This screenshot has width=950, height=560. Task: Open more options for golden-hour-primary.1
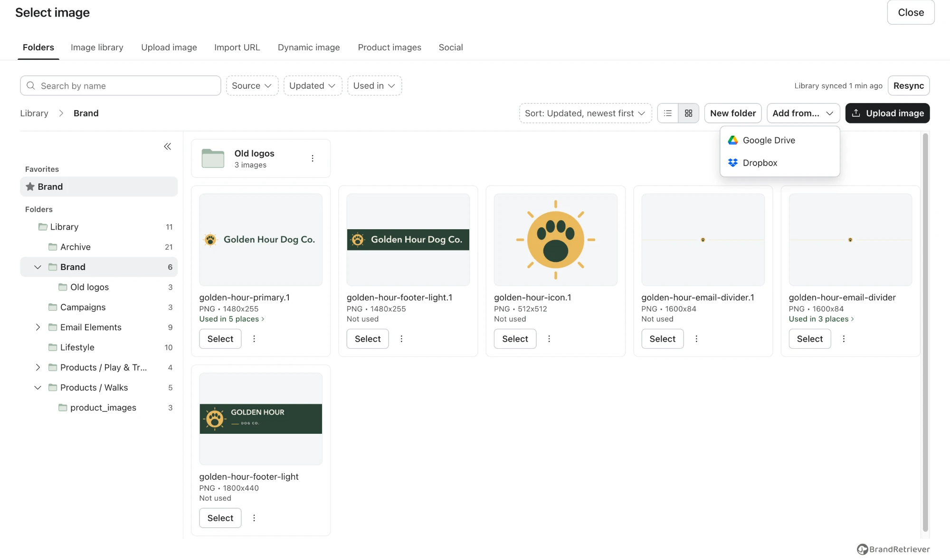tap(254, 338)
